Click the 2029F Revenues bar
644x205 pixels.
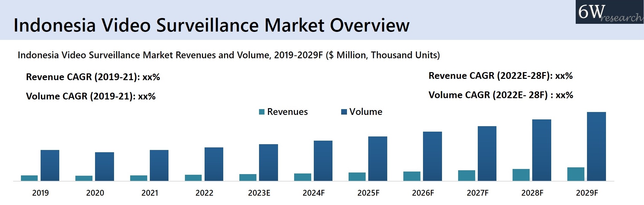(x=576, y=174)
